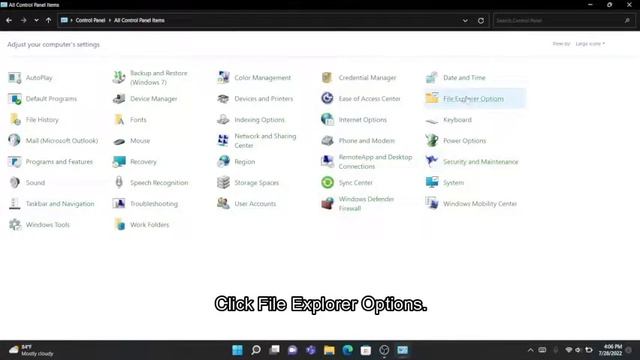
Task: Click the Forward navigation arrow
Action: tap(23, 20)
